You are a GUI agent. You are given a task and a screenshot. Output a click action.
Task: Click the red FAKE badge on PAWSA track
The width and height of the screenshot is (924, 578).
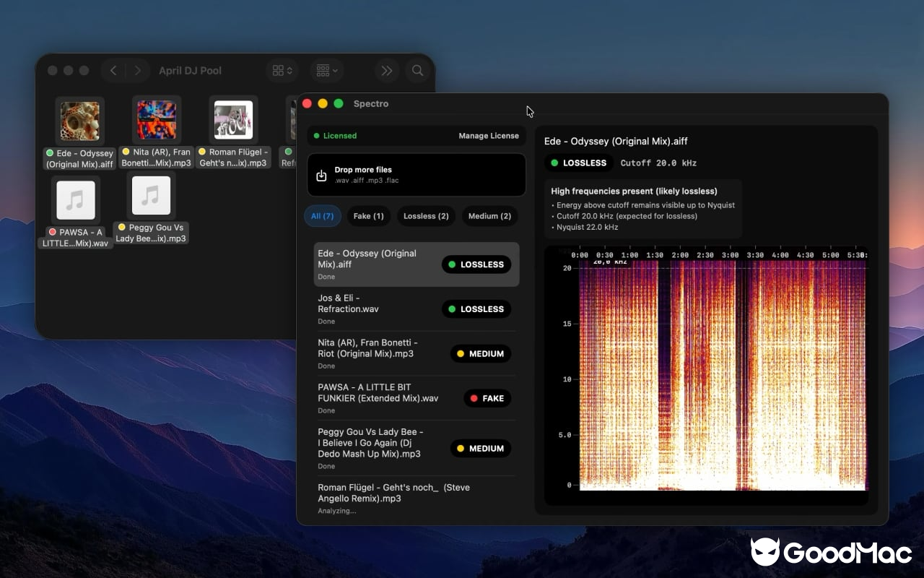point(487,397)
